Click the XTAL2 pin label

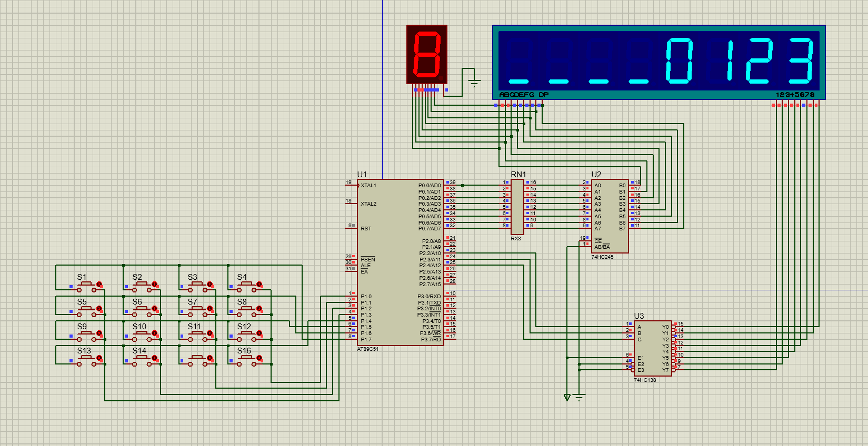368,204
